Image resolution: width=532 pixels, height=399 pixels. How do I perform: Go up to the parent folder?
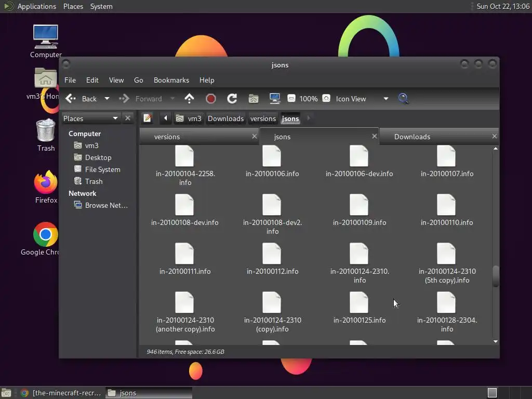[x=189, y=99]
